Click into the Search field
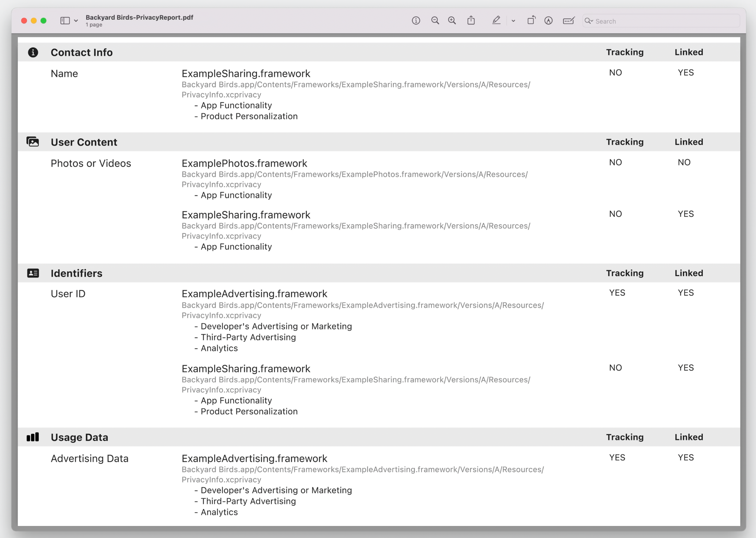 click(x=664, y=21)
